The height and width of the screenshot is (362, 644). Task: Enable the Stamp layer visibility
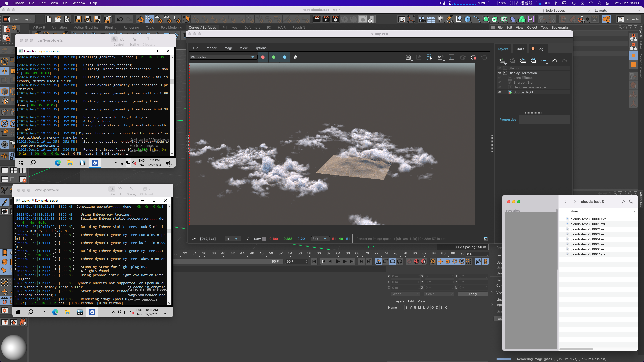tap(500, 68)
